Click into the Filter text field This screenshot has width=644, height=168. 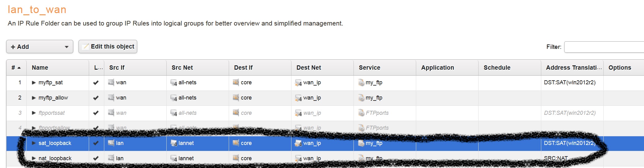pyautogui.click(x=604, y=47)
